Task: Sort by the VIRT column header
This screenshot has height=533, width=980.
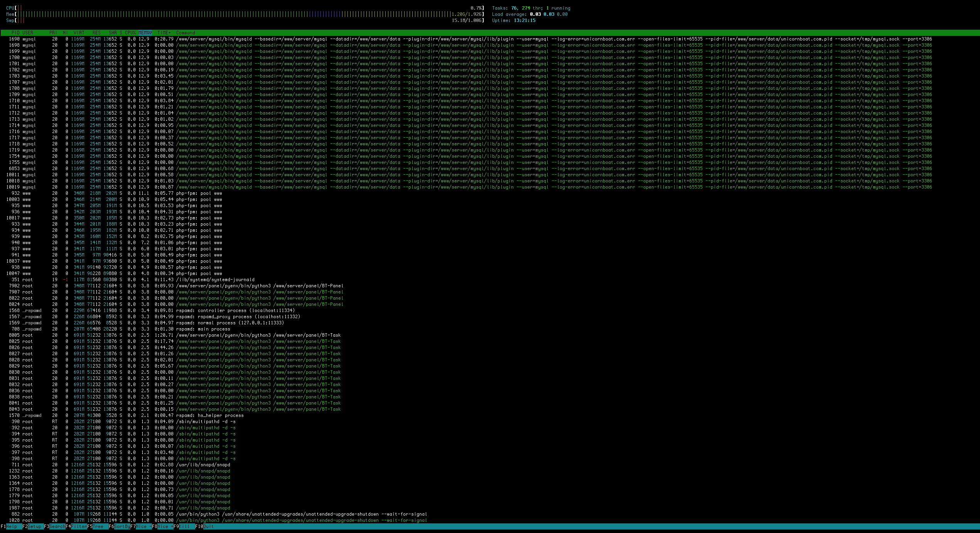Action: click(x=79, y=33)
